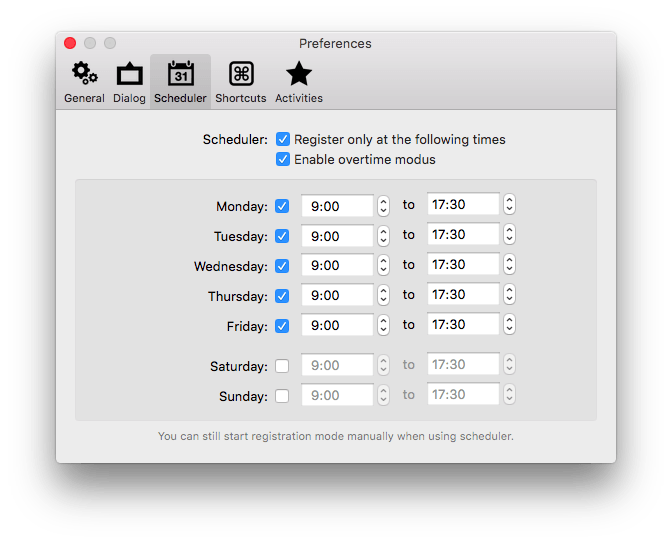Uncheck the Wednesday schedule checkbox
Viewport: 672px width, 543px height.
282,266
